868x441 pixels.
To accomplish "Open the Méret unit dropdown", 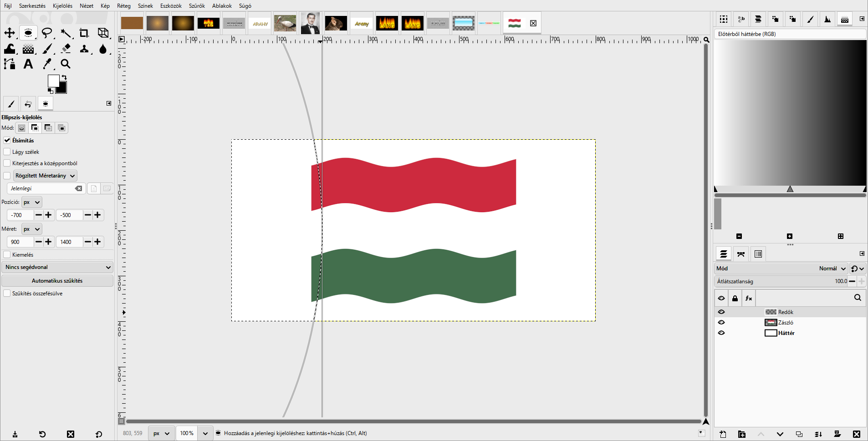I will pos(32,229).
